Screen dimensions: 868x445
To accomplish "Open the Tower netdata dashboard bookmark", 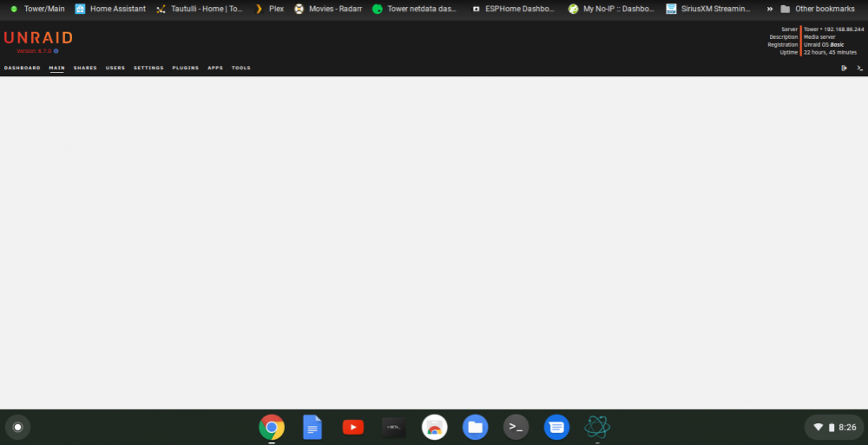I will click(x=415, y=9).
